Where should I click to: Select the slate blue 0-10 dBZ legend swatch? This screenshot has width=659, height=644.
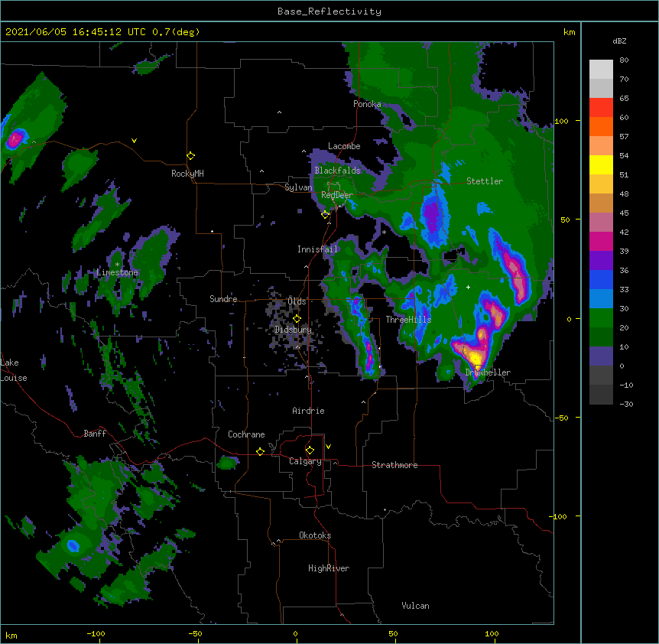click(601, 356)
